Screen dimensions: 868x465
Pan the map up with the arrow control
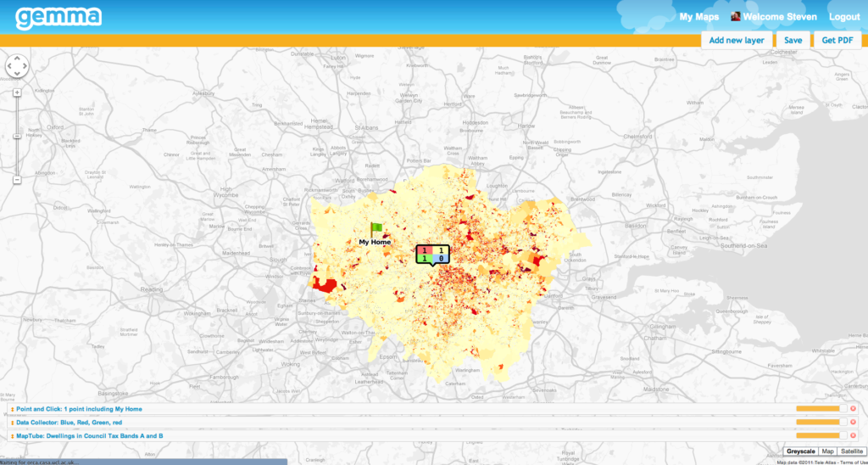(x=17, y=59)
